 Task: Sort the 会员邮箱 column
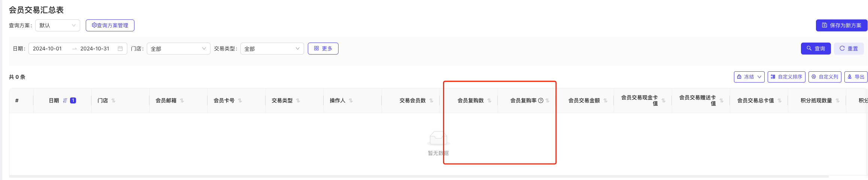(x=182, y=100)
